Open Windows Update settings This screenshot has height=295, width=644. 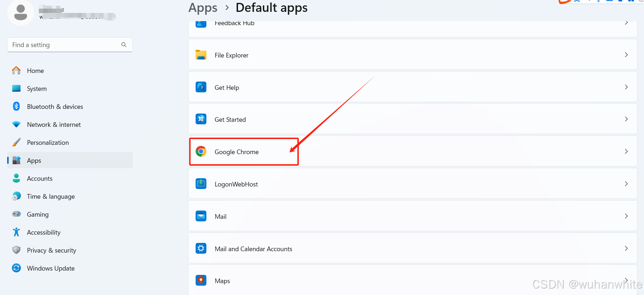tap(70, 268)
